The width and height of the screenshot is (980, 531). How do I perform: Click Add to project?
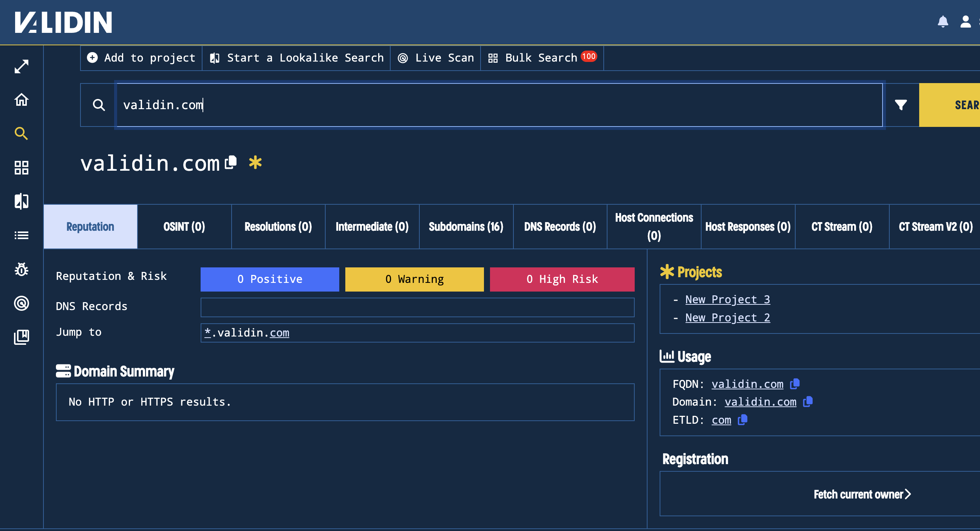pyautogui.click(x=141, y=58)
